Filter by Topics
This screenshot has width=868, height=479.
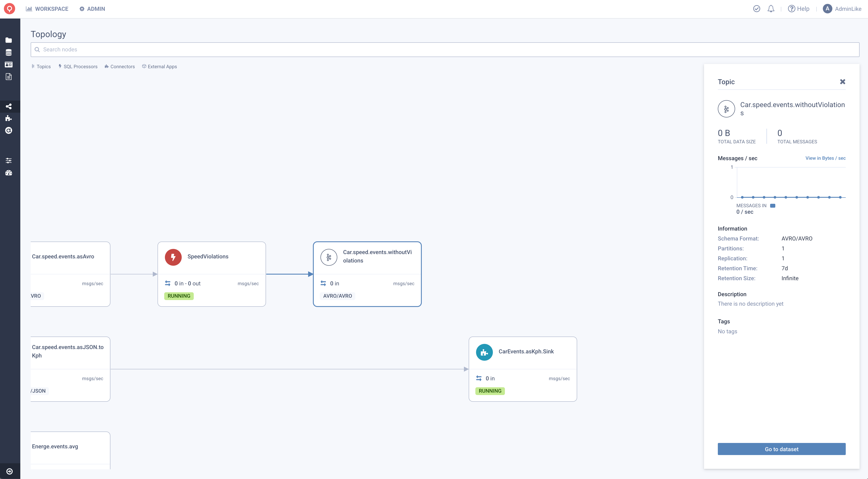click(x=41, y=67)
